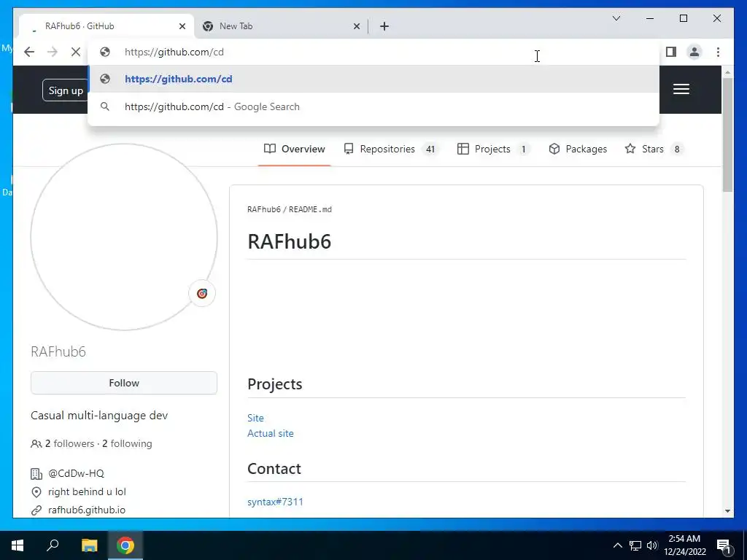Screen dimensions: 747x560
Task: Click the target status badge on avatar
Action: 202,293
